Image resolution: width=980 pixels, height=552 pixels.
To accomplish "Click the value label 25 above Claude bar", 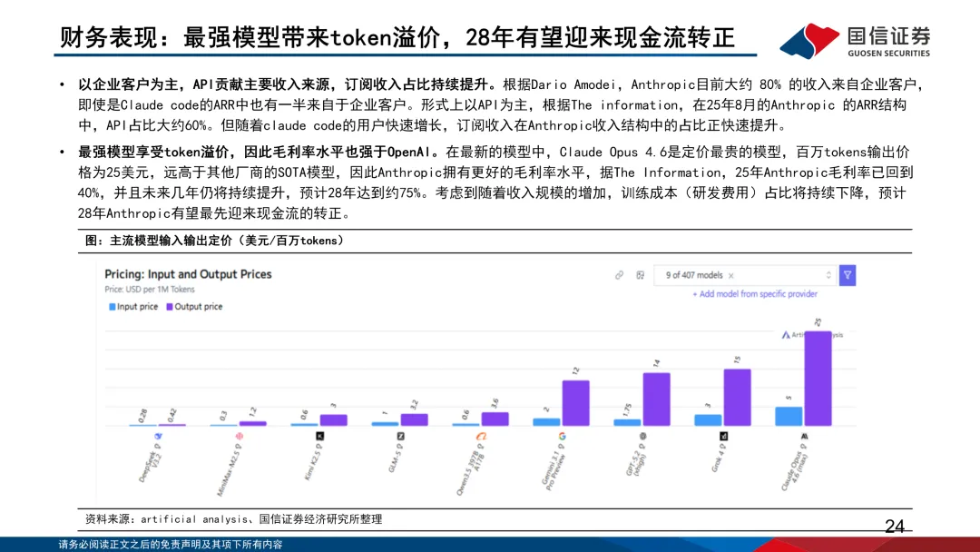I will [818, 322].
